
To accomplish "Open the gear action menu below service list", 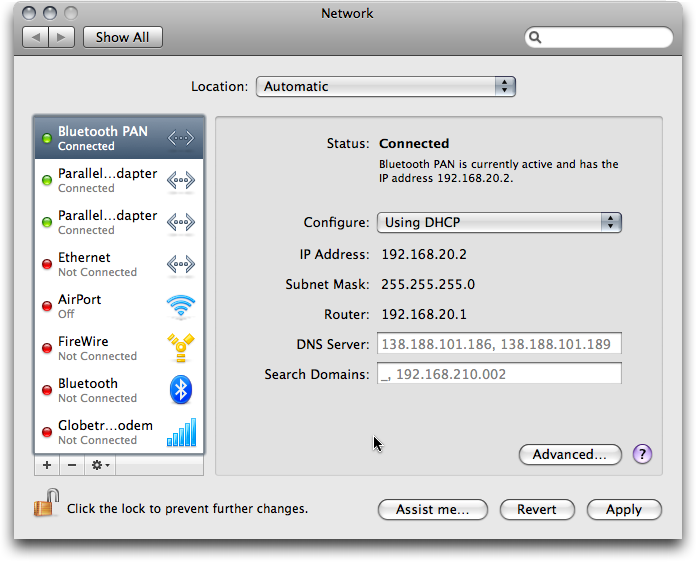I will coord(100,465).
